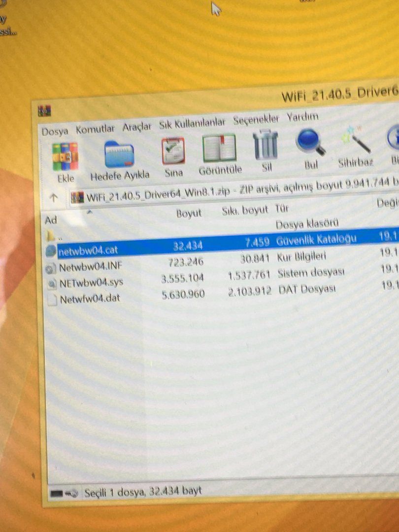Select the Netwfw04.dat file name
The height and width of the screenshot is (532, 399).
point(90,299)
